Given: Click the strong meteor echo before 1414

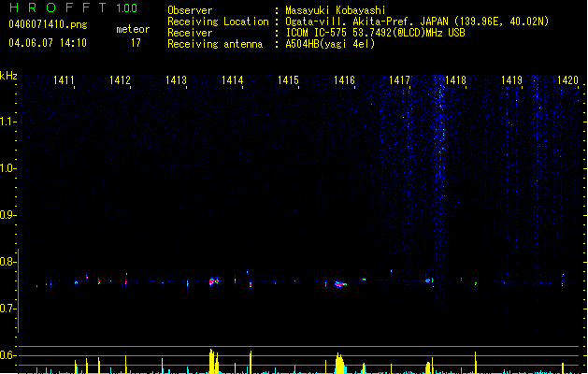Looking at the screenshot, I should coord(213,281).
